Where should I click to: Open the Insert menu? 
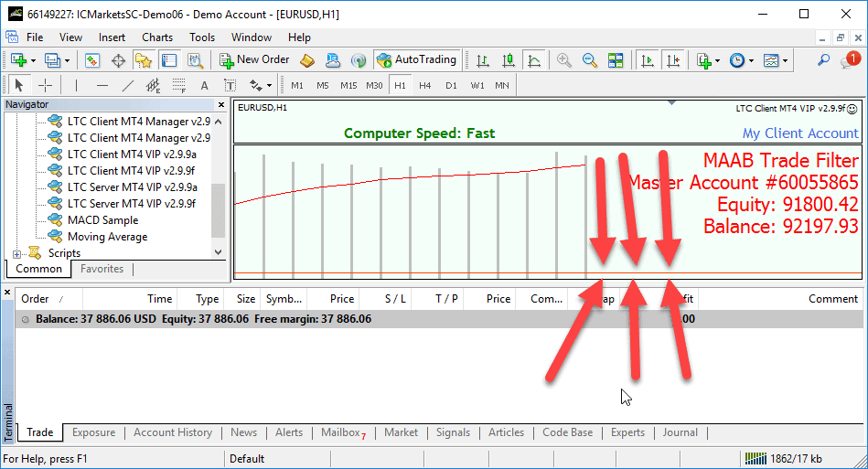[x=112, y=37]
